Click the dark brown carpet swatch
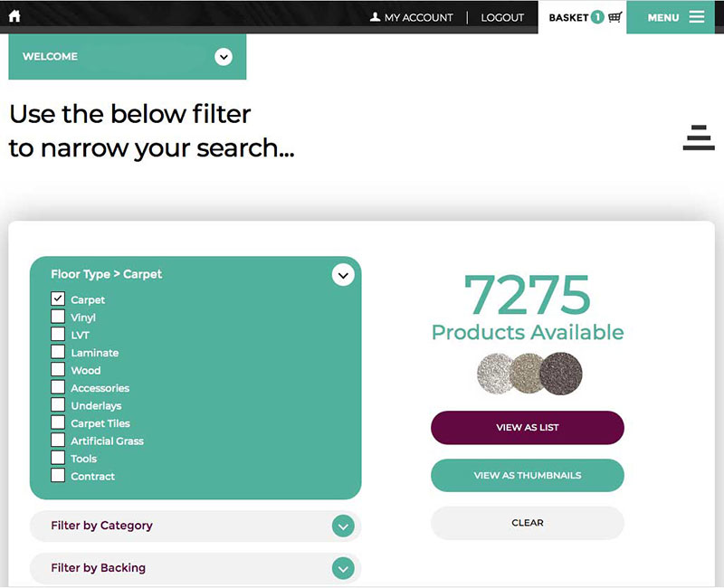This screenshot has width=724, height=588. pyautogui.click(x=561, y=373)
